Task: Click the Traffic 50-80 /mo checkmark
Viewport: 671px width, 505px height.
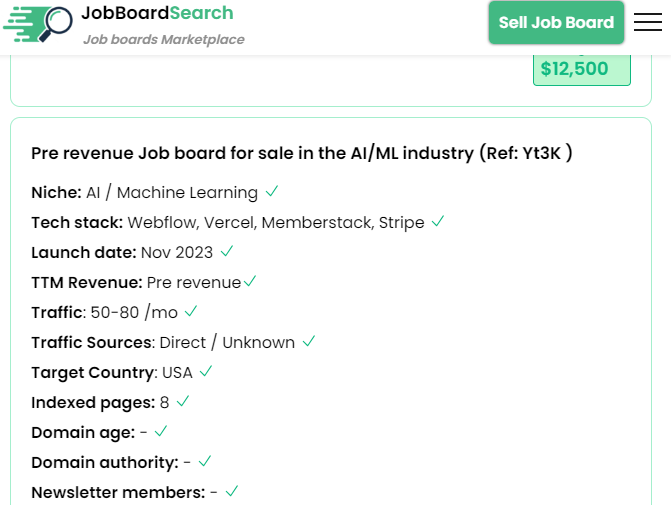Action: [191, 311]
